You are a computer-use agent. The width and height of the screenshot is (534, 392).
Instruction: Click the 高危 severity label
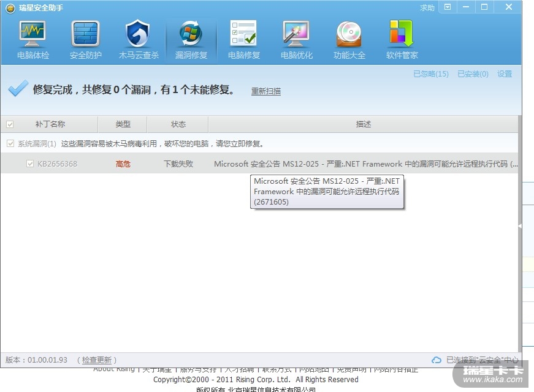[x=123, y=164]
